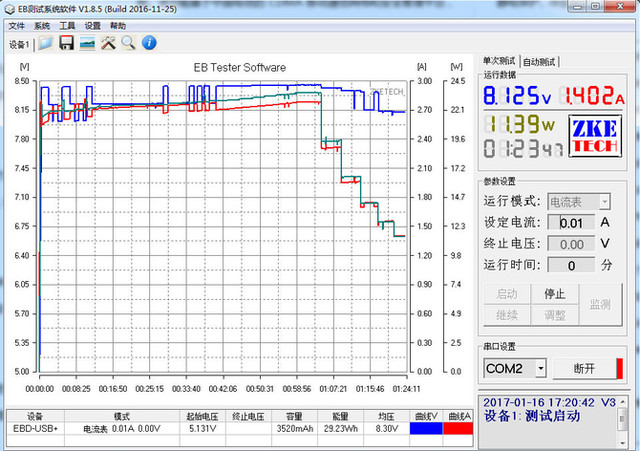Screen dimensions: 640x451
Task: Open the blue info about icon
Action: coord(148,43)
